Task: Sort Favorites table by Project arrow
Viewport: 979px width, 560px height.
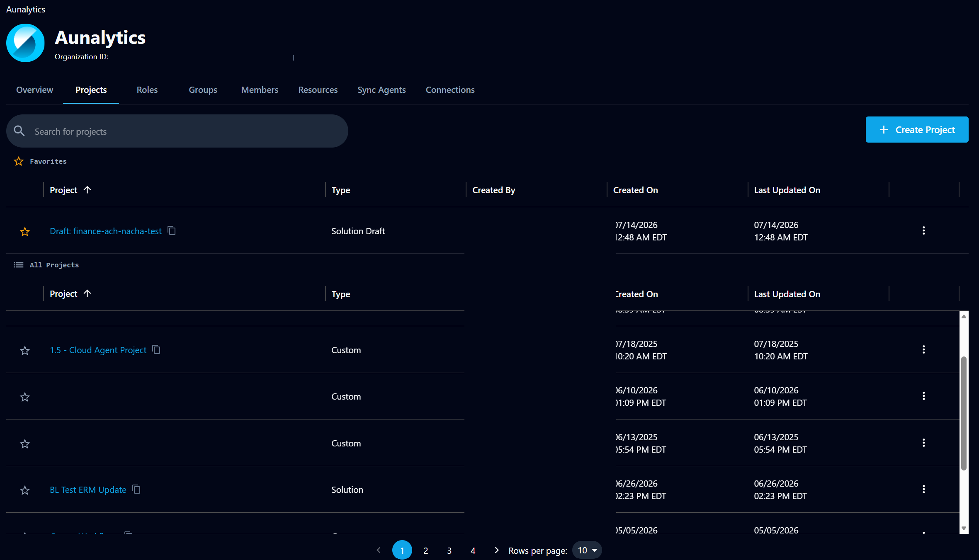Action: [87, 189]
